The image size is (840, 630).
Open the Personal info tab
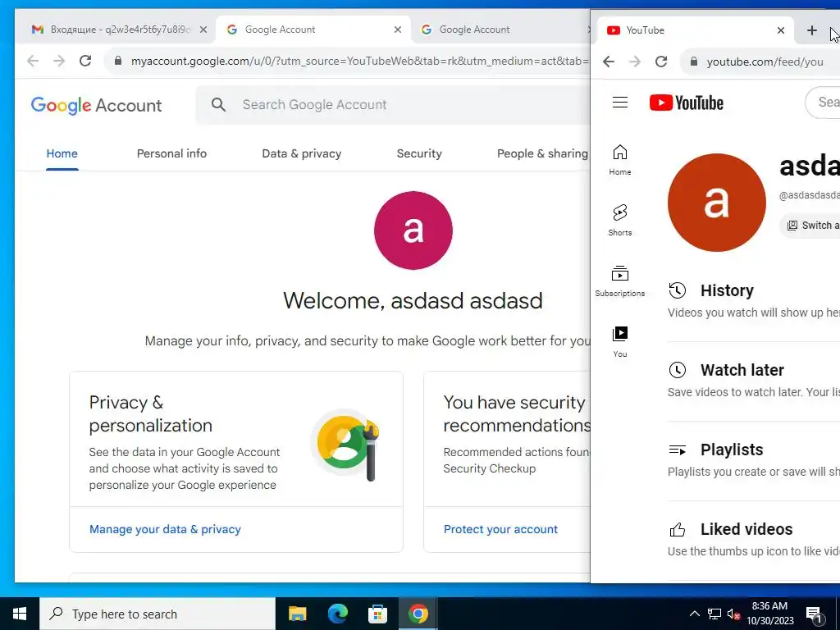171,153
